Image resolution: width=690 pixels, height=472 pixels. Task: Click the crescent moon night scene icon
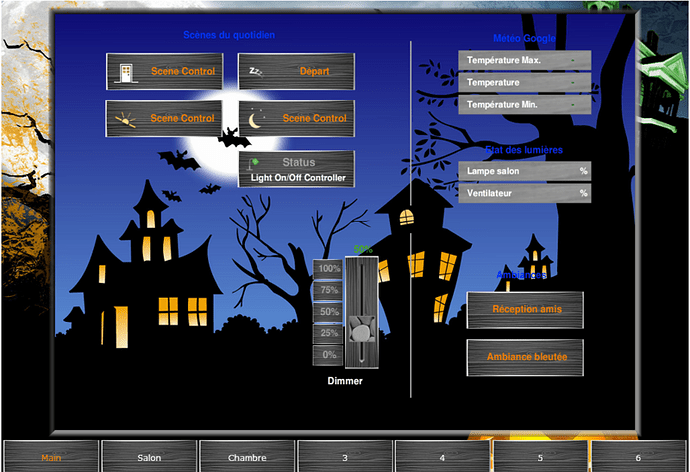(x=256, y=118)
